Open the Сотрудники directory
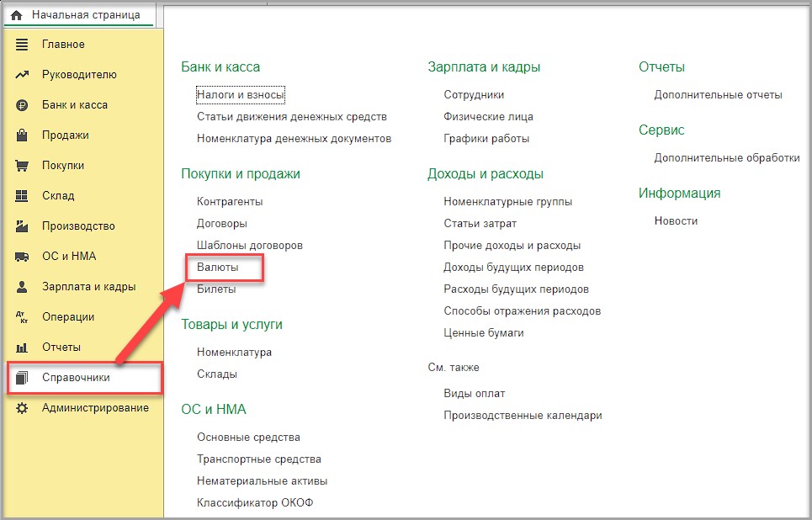The image size is (812, 520). pos(474,95)
